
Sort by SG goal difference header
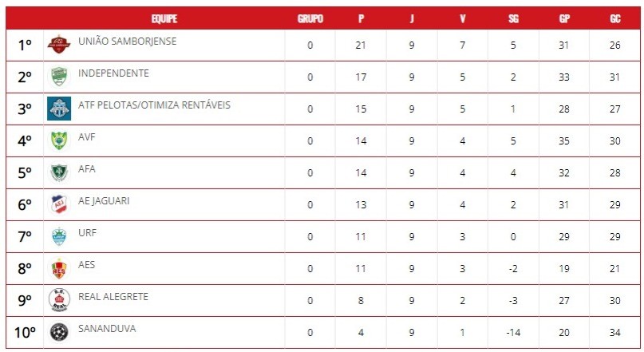point(513,18)
